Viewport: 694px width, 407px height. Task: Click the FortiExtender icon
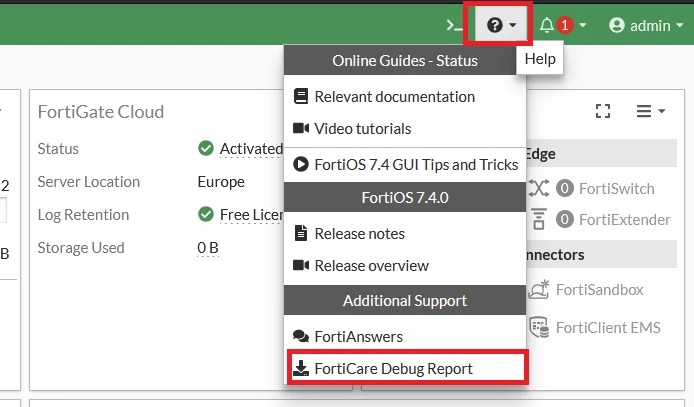tap(539, 219)
